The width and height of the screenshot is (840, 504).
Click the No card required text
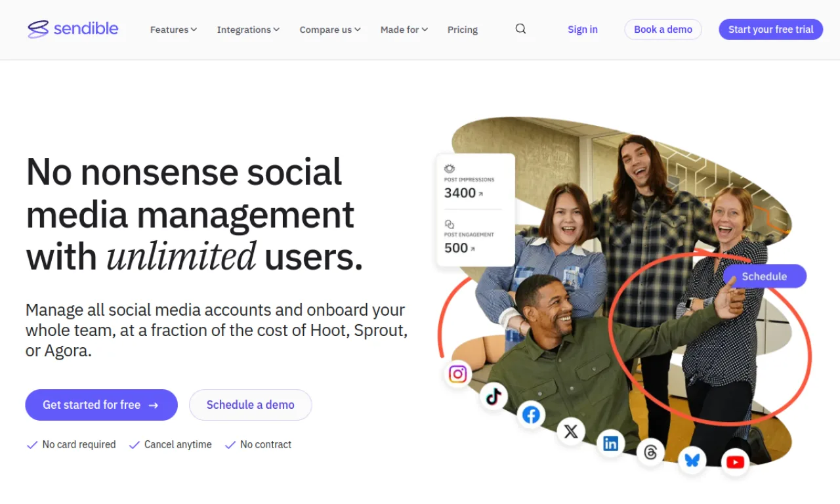(x=79, y=445)
